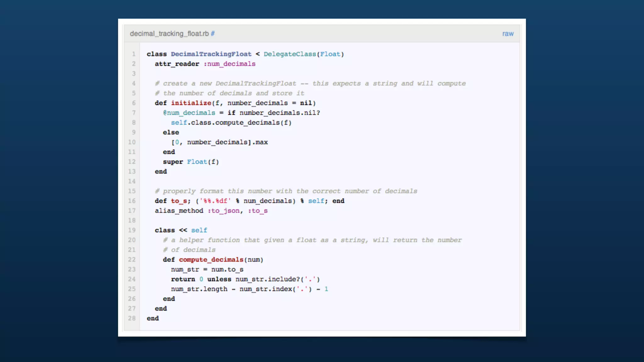
Task: Click the alias_method keyword
Action: click(x=179, y=211)
